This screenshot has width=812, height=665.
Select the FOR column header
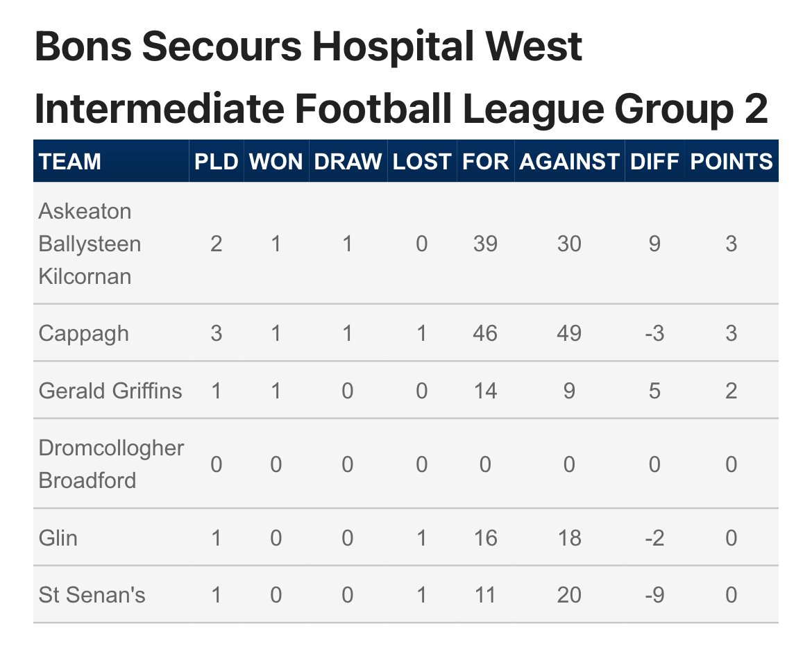(x=485, y=162)
